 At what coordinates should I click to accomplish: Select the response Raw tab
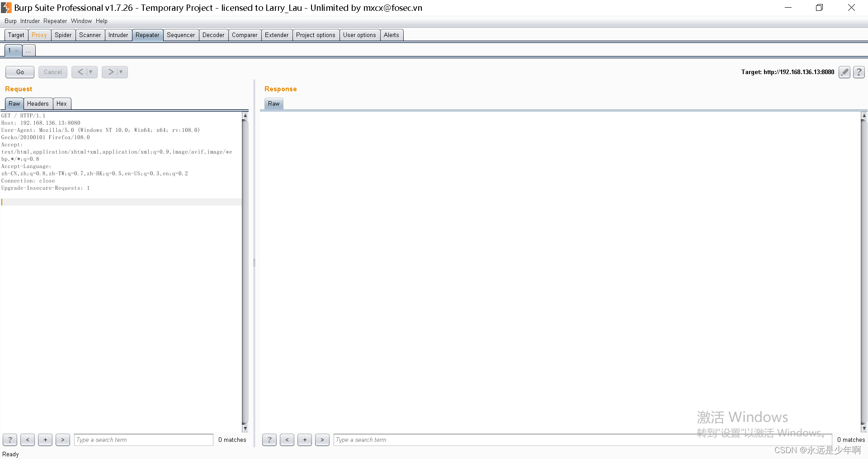click(x=274, y=104)
